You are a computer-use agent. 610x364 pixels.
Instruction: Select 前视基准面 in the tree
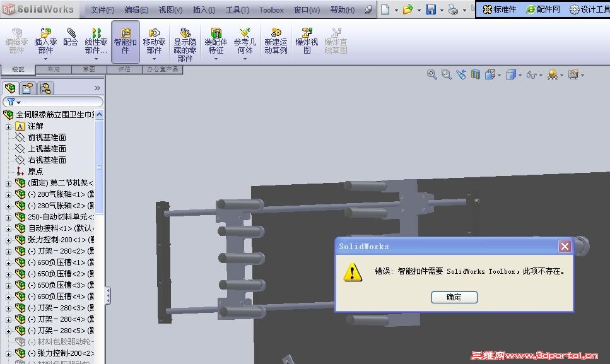(x=47, y=138)
